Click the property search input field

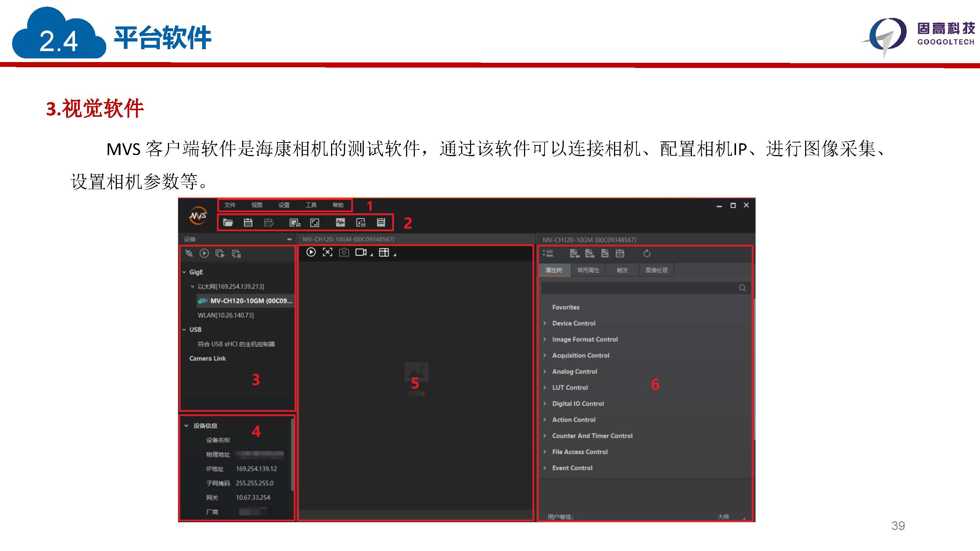(639, 288)
